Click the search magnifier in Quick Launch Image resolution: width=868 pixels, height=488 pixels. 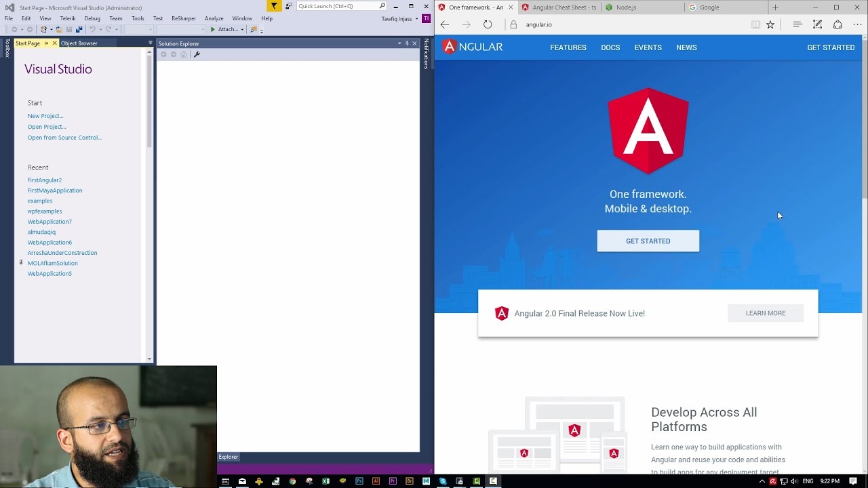pos(382,6)
